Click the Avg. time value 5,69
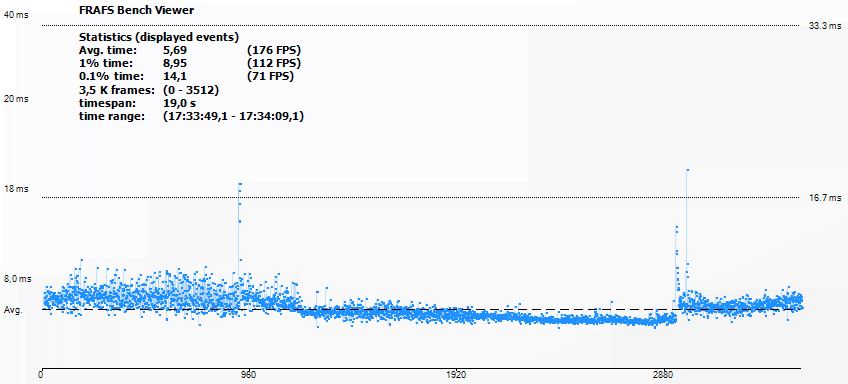 pos(175,50)
